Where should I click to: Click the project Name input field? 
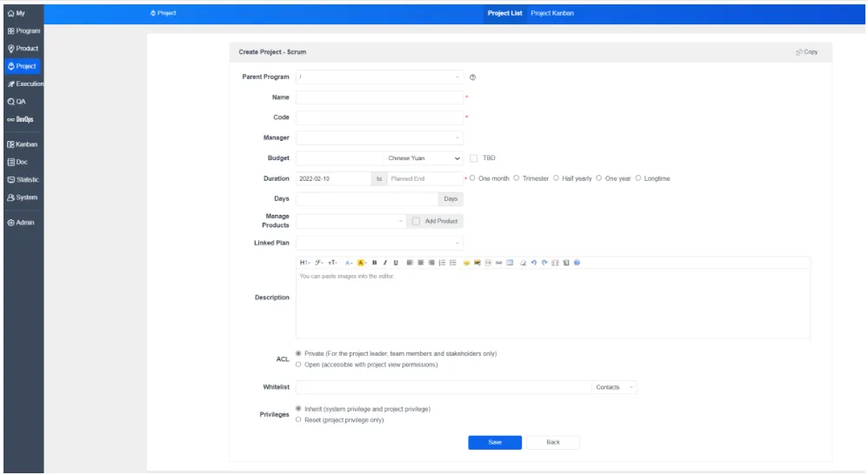[379, 97]
